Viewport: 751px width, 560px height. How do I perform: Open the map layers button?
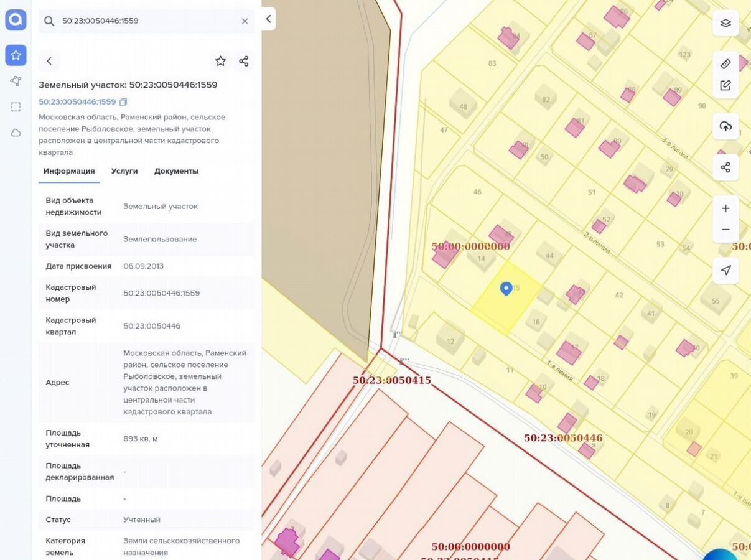pyautogui.click(x=725, y=24)
